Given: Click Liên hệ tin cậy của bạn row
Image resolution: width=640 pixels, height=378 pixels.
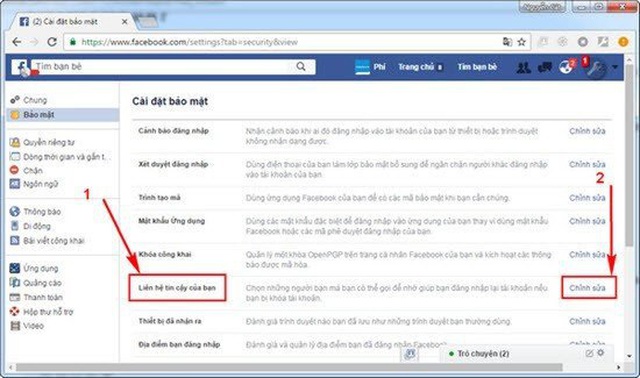Looking at the screenshot, I should pos(177,288).
